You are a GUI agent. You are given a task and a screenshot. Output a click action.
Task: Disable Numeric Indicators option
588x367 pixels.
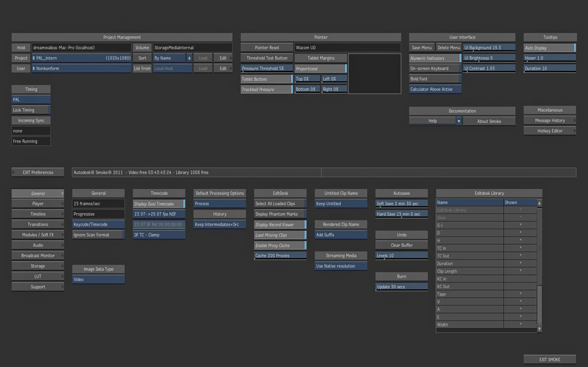coord(435,59)
